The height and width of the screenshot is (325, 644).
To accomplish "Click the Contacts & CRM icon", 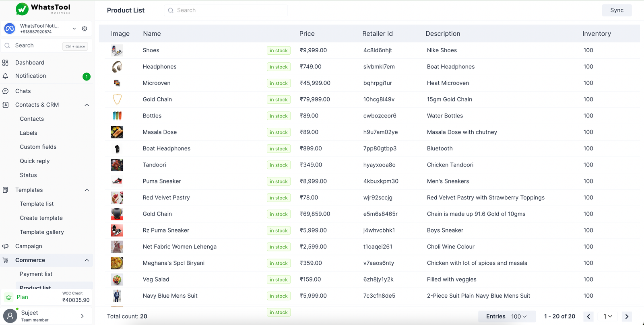I will 5,105.
